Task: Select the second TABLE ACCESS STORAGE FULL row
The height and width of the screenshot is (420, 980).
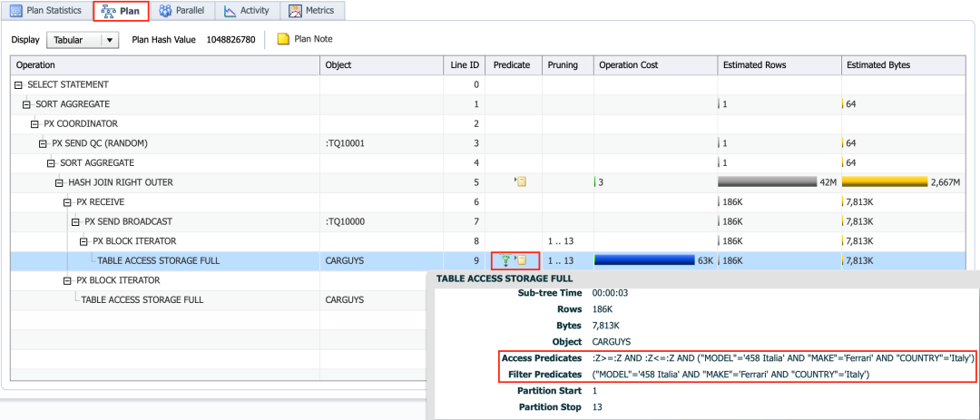Action: coord(142,300)
